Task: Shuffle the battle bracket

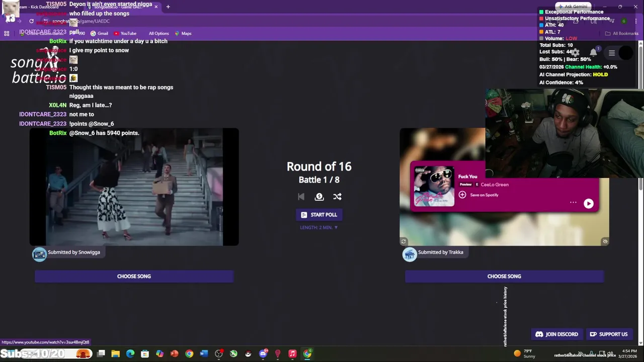Action: 337,197
